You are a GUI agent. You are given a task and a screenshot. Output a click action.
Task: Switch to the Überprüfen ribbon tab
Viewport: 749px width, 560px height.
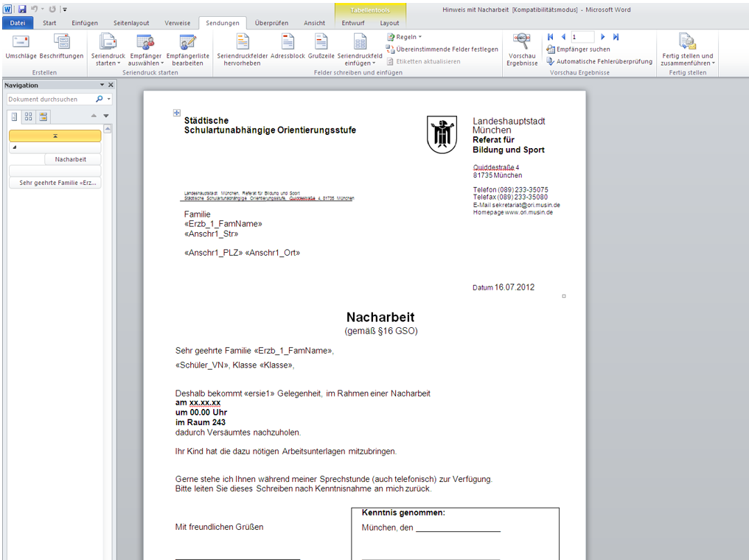click(271, 23)
